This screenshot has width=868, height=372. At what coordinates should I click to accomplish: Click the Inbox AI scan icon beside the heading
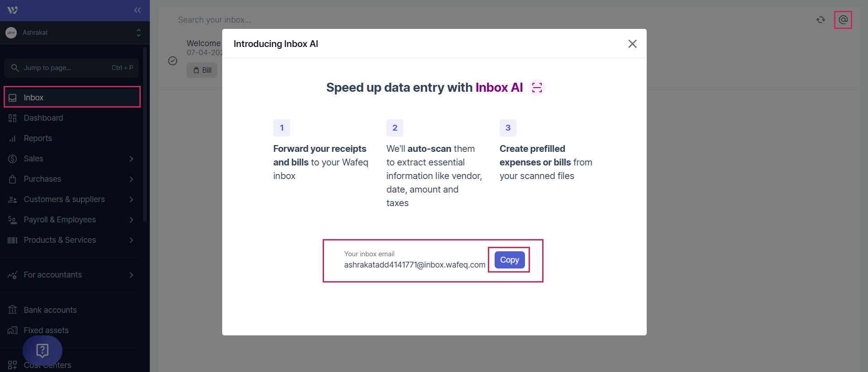537,87
